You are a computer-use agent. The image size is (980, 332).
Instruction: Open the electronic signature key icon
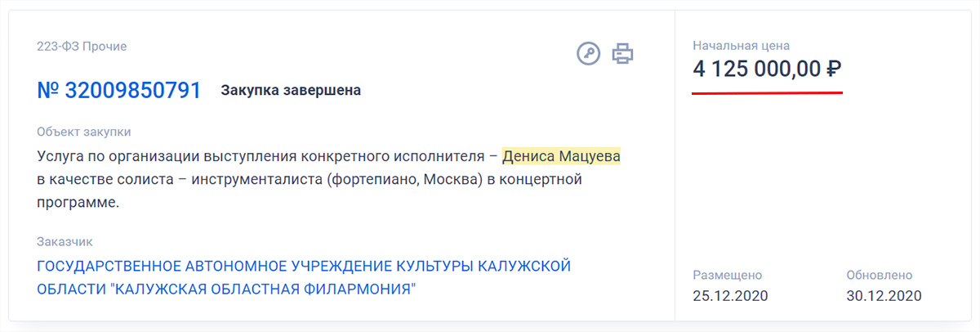(588, 53)
